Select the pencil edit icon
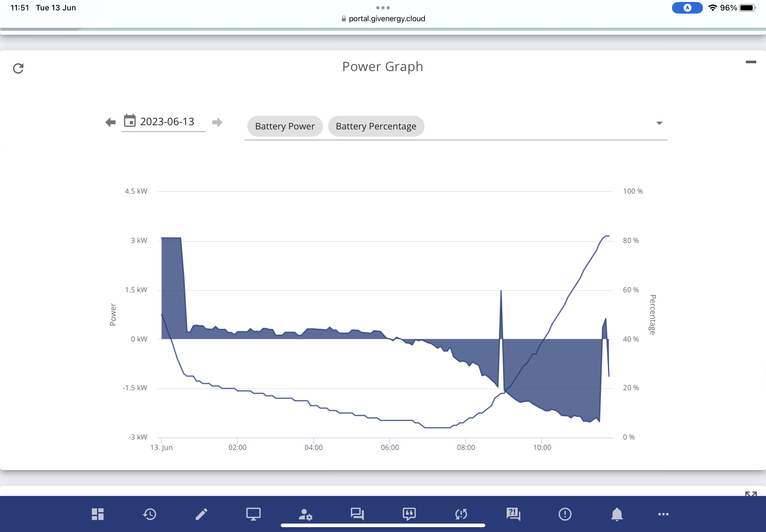 (202, 514)
